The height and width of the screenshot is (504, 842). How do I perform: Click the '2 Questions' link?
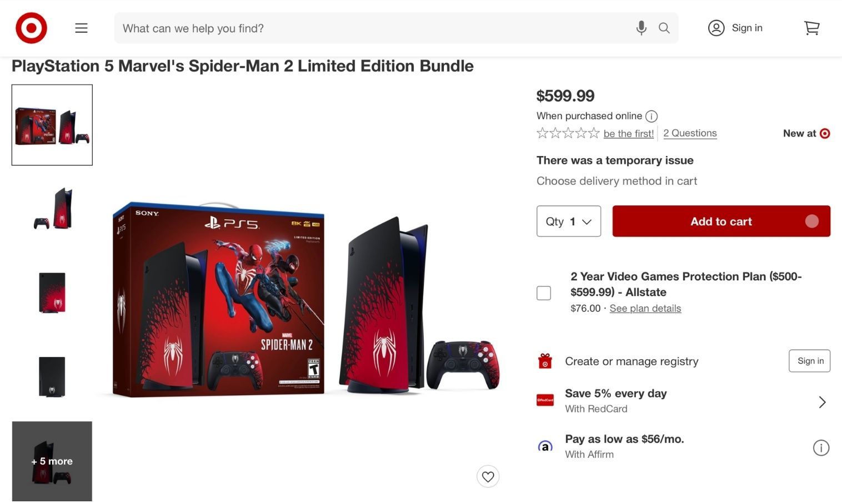(x=690, y=133)
